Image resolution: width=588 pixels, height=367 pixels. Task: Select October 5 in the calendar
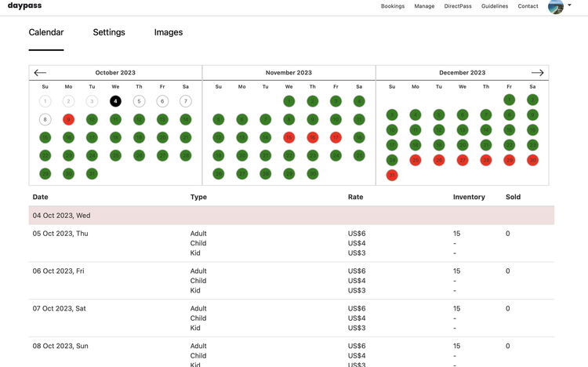click(x=139, y=101)
